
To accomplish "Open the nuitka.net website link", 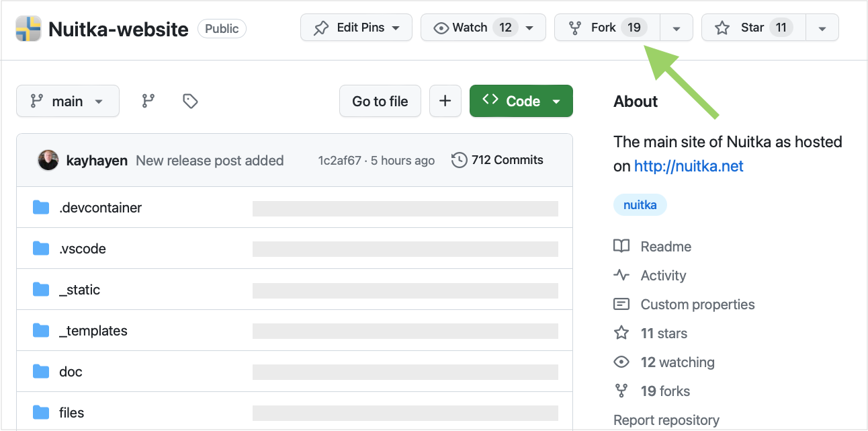I will click(689, 166).
